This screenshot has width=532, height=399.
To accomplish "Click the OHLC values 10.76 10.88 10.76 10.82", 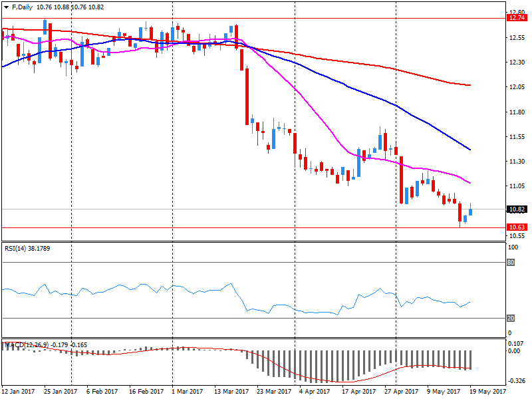I will click(x=70, y=7).
